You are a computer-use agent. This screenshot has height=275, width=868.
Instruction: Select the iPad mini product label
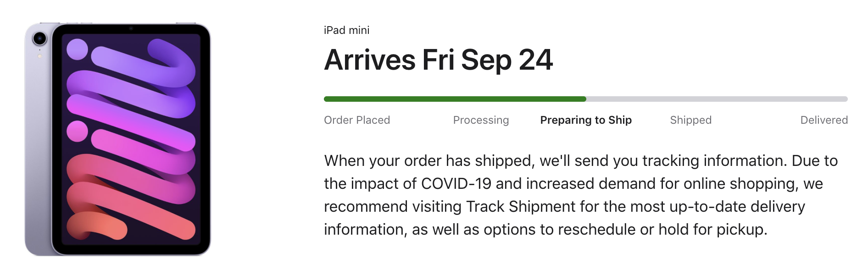[x=346, y=30]
